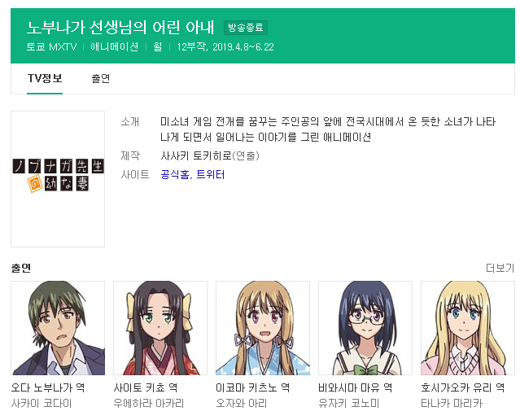Image resolution: width=520 pixels, height=420 pixels.
Task: Select 비와시마 마유 character image
Action: (365, 328)
